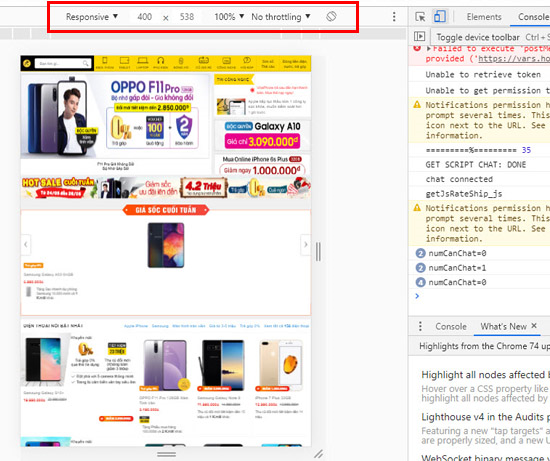Click the viewport height field showing 538
Image resolution: width=550 pixels, height=461 pixels.
[187, 16]
